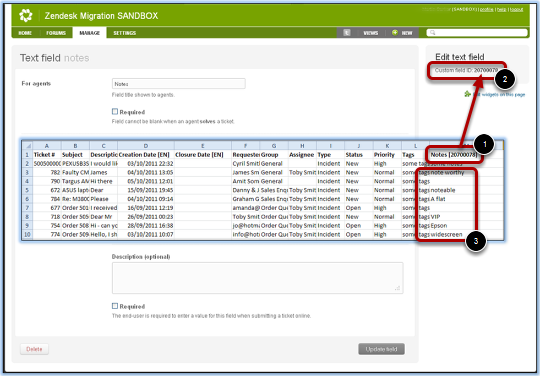The width and height of the screenshot is (540, 376).
Task: Tick agent Required checkbox under Notes title
Action: [115, 111]
